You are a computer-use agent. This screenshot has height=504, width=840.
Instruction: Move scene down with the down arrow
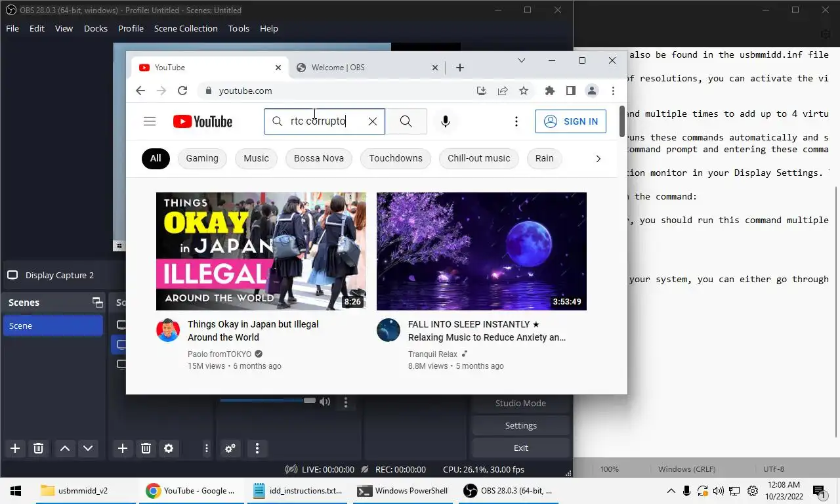coord(88,448)
